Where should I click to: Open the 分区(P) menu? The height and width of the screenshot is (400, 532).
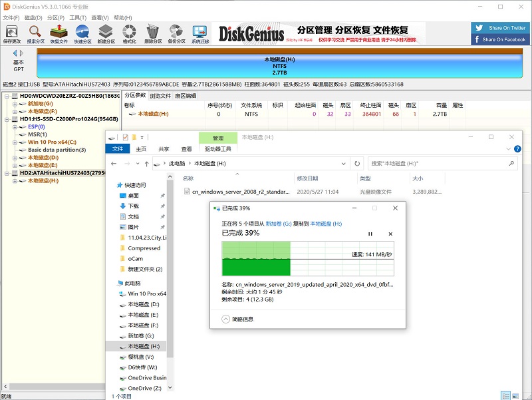point(56,18)
